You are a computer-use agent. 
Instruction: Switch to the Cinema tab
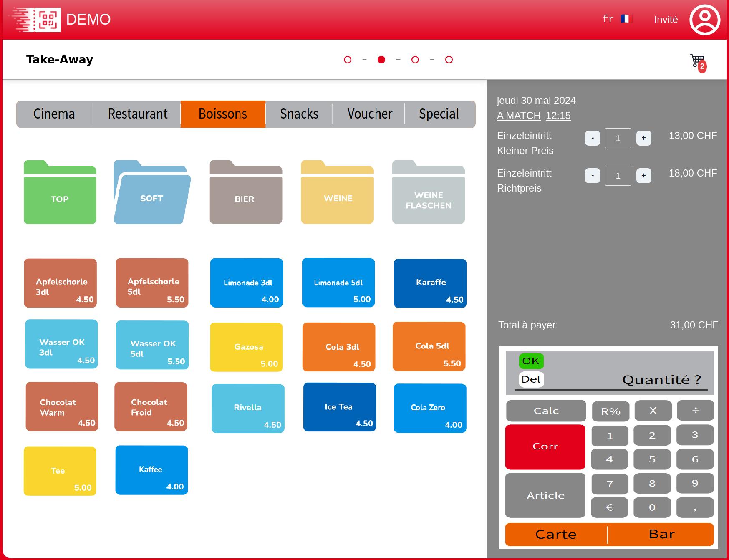pos(54,114)
